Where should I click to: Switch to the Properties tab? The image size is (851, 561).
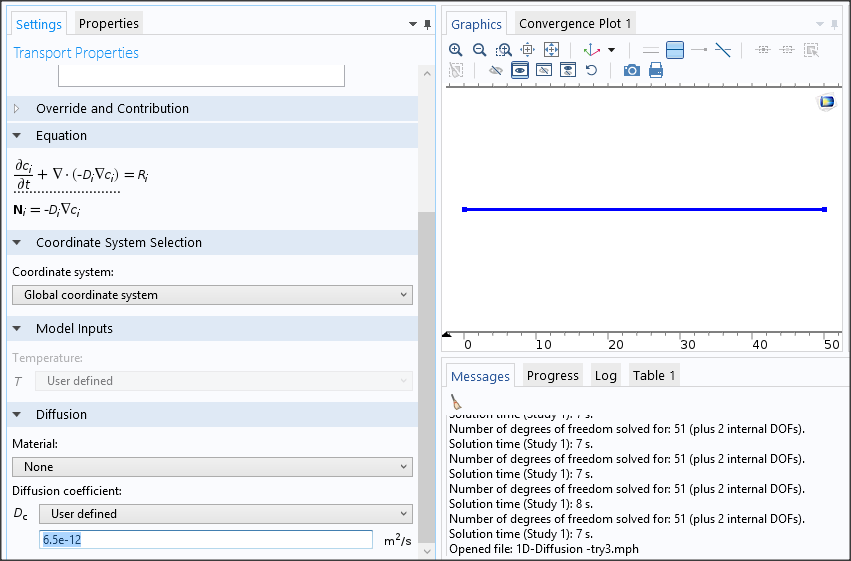coord(109,23)
